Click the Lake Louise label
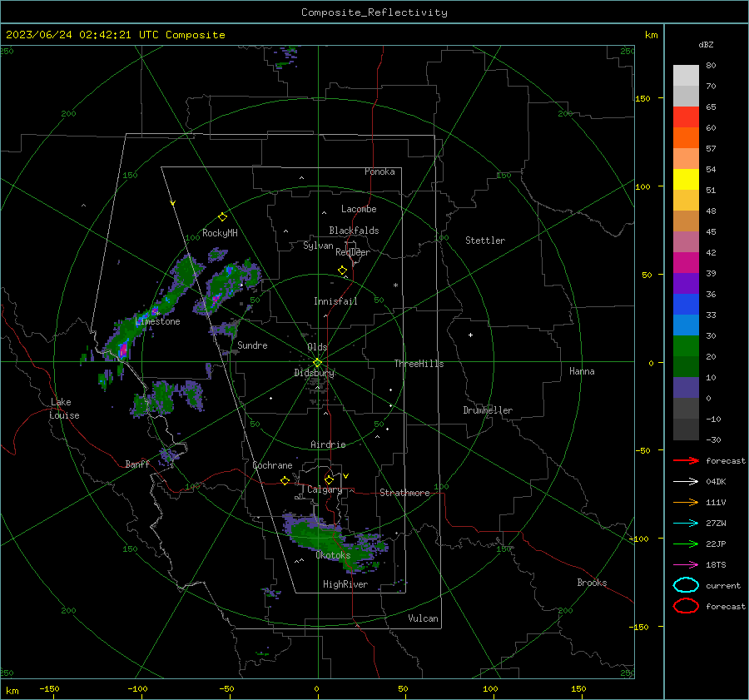Screen dimensions: 749x700 click(64, 409)
